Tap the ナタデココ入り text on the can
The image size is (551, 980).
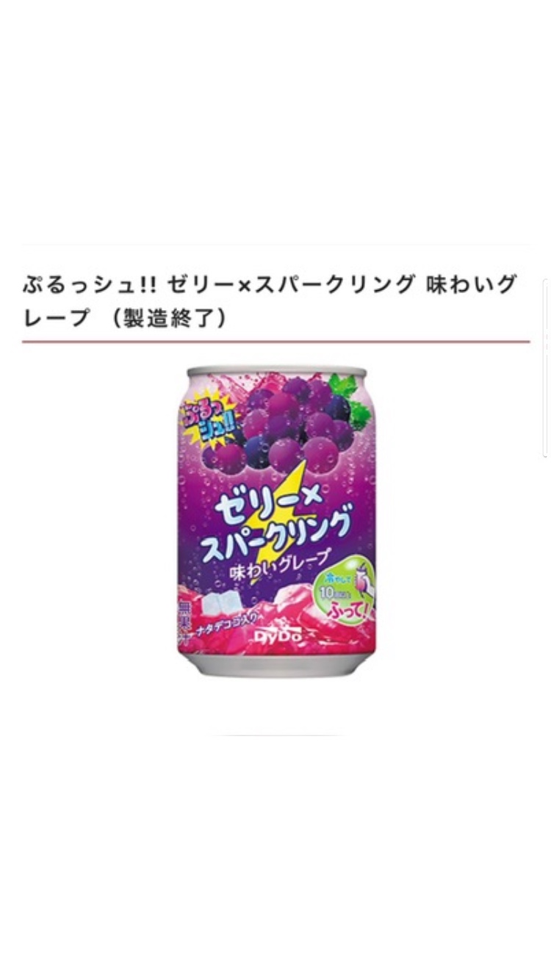click(225, 623)
